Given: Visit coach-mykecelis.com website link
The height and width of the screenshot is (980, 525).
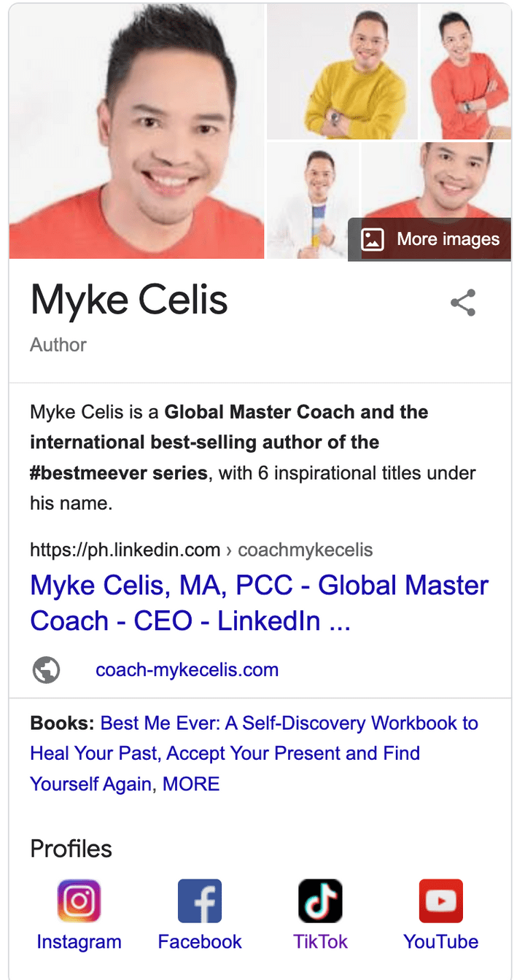Looking at the screenshot, I should point(187,669).
